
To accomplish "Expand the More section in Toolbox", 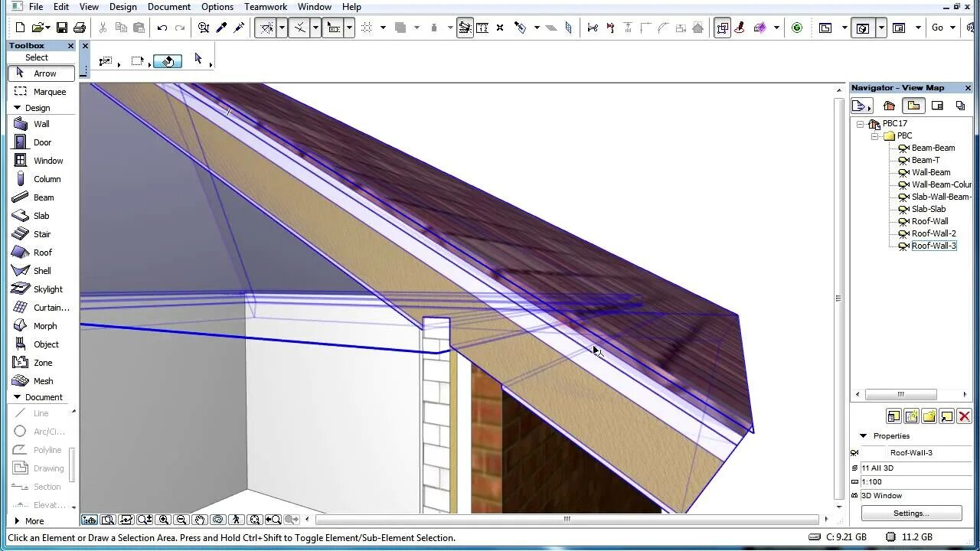I will (17, 521).
